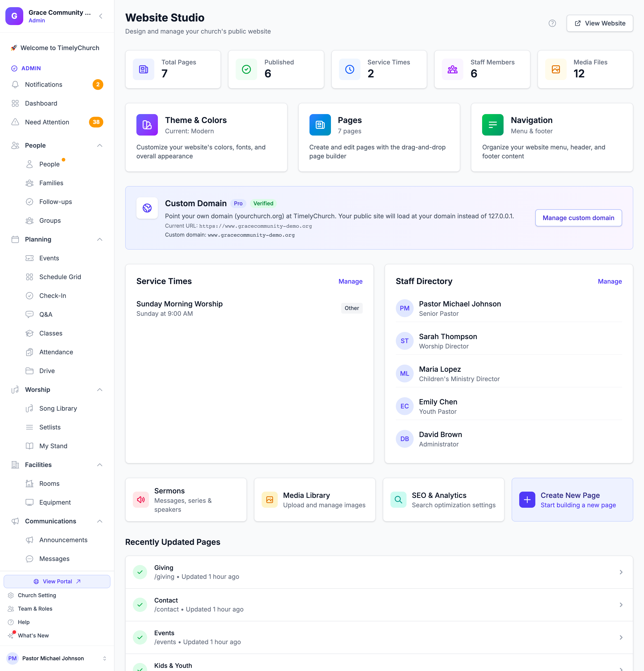Click Manage link in Staff Directory
Viewport: 644px width, 671px height.
pyautogui.click(x=610, y=281)
